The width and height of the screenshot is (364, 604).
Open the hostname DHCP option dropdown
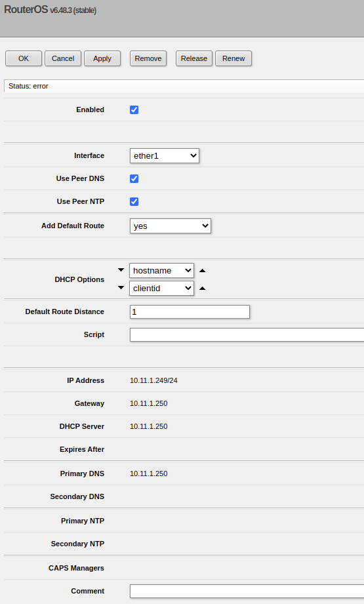tap(161, 270)
